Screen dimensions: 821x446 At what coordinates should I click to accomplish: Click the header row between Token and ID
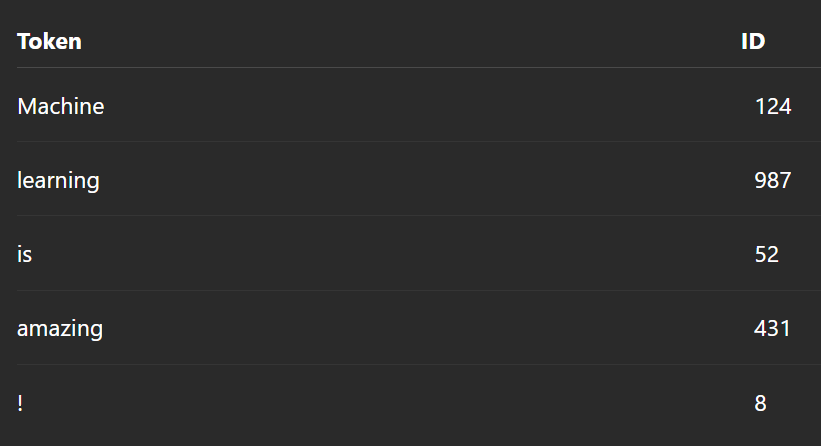(411, 41)
